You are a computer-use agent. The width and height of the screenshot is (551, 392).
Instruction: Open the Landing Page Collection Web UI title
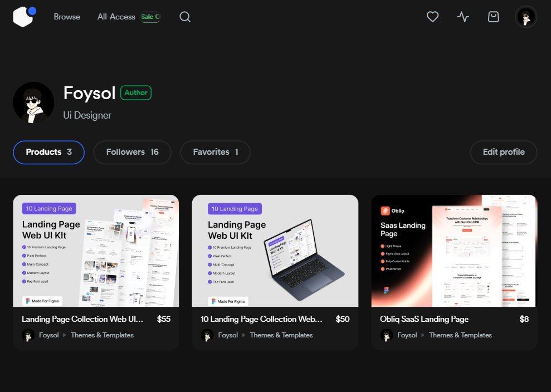[82, 319]
